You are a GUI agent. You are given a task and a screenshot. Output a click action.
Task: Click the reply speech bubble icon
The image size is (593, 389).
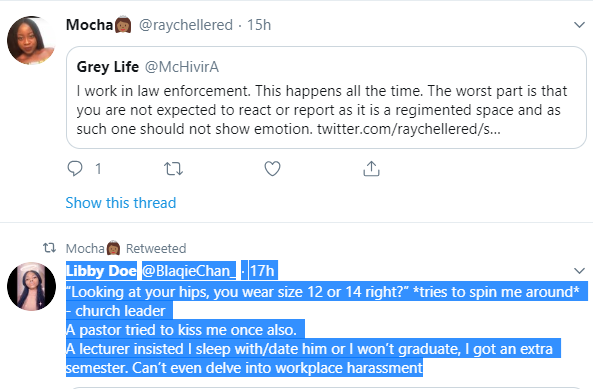coord(75,169)
